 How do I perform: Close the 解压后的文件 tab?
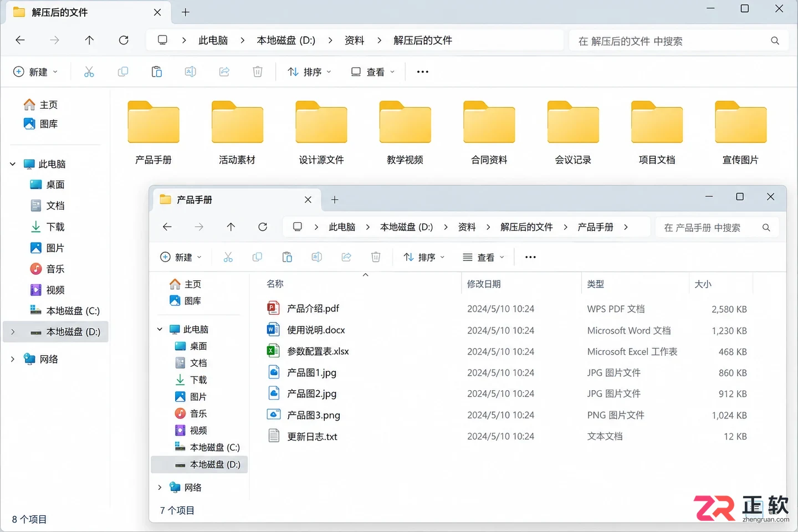tap(157, 12)
